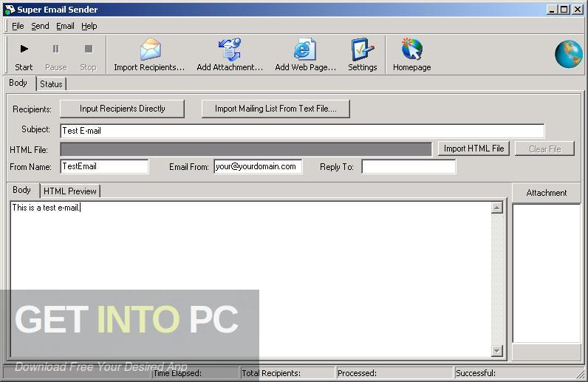Switch to the Status tab

52,84
